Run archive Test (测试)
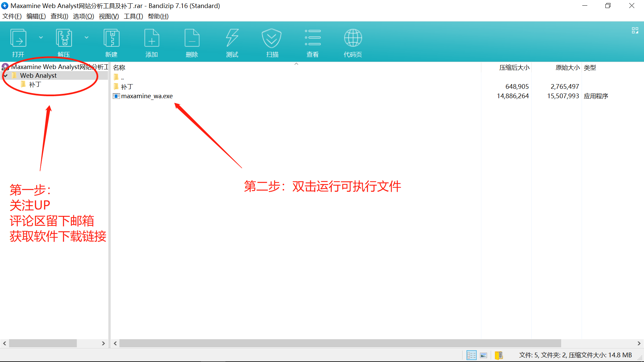 232,42
